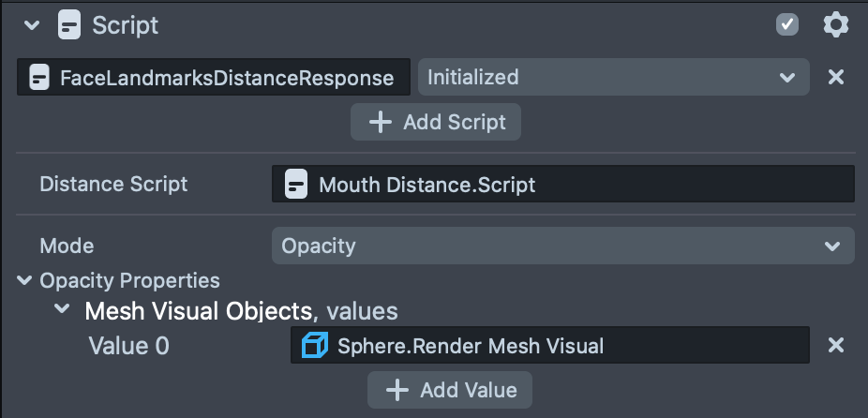Select the Sphere.Render Mesh Visual field

pos(562,346)
